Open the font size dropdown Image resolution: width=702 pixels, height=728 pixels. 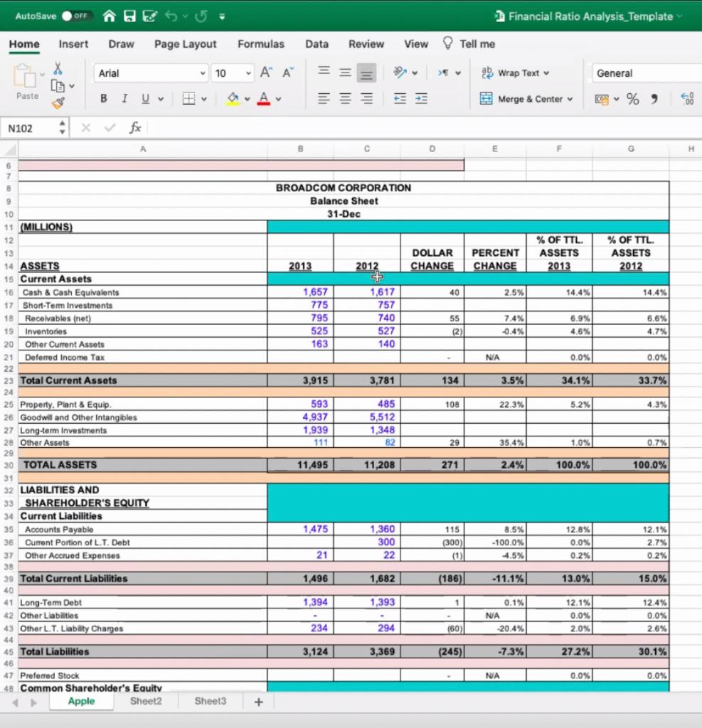point(248,73)
